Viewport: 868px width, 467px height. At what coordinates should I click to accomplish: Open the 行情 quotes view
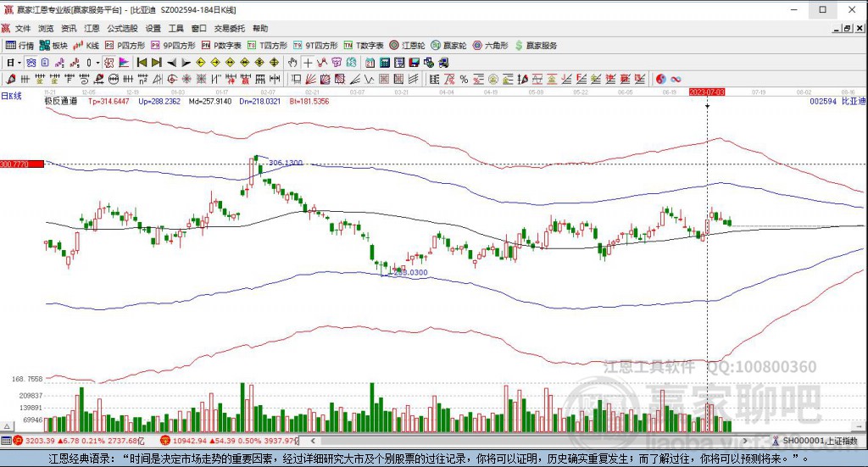click(20, 46)
